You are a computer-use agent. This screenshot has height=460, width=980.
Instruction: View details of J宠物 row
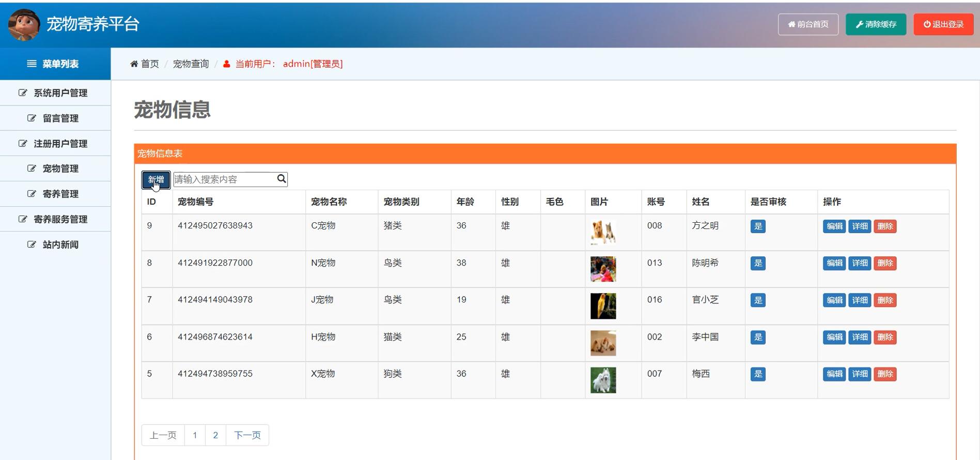pyautogui.click(x=860, y=300)
